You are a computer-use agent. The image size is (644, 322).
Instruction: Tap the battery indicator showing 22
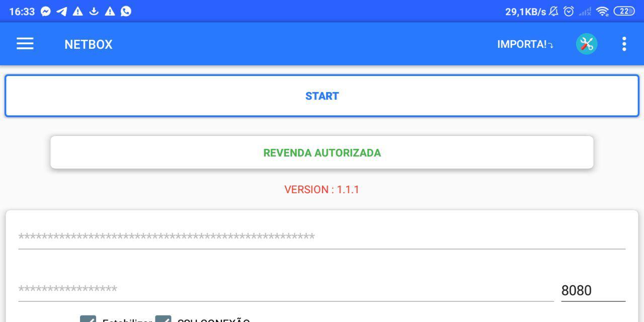pyautogui.click(x=624, y=11)
